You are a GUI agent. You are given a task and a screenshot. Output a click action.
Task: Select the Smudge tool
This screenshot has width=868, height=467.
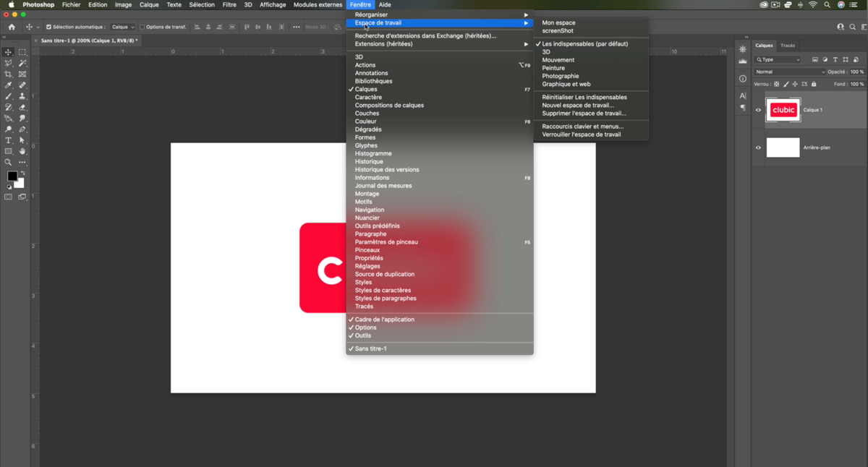click(22, 119)
